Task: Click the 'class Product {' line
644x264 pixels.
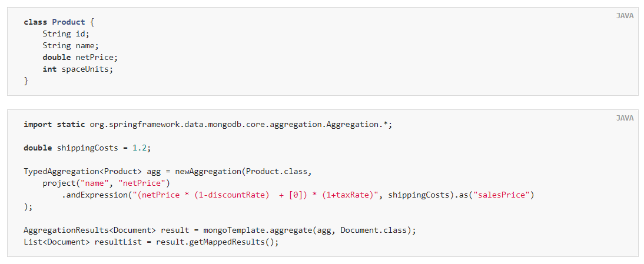Action: click(x=59, y=22)
